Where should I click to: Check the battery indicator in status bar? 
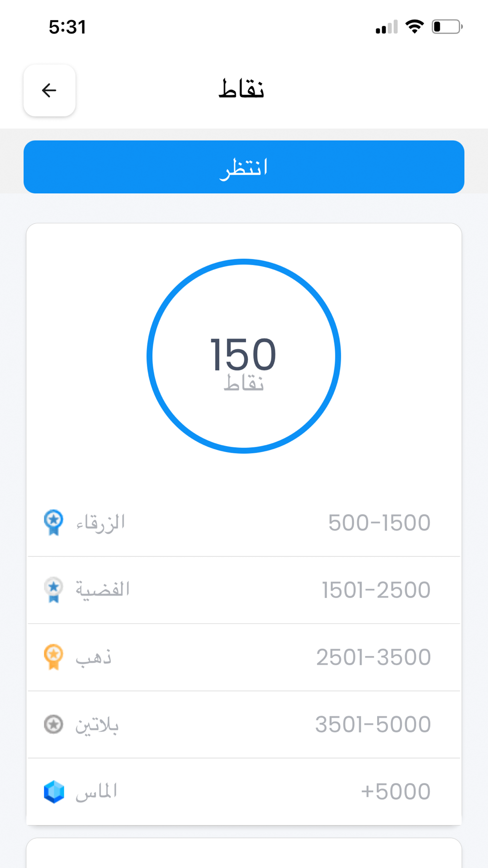click(x=447, y=26)
